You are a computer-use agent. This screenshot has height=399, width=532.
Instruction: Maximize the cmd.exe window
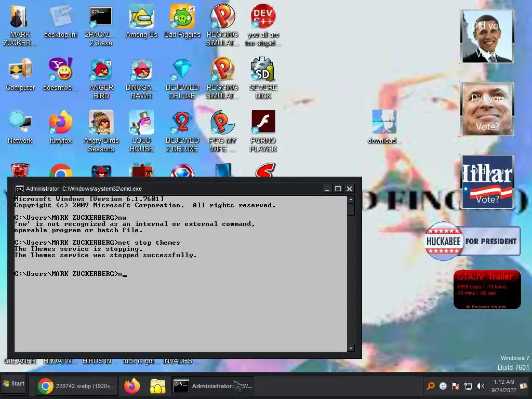[338, 189]
